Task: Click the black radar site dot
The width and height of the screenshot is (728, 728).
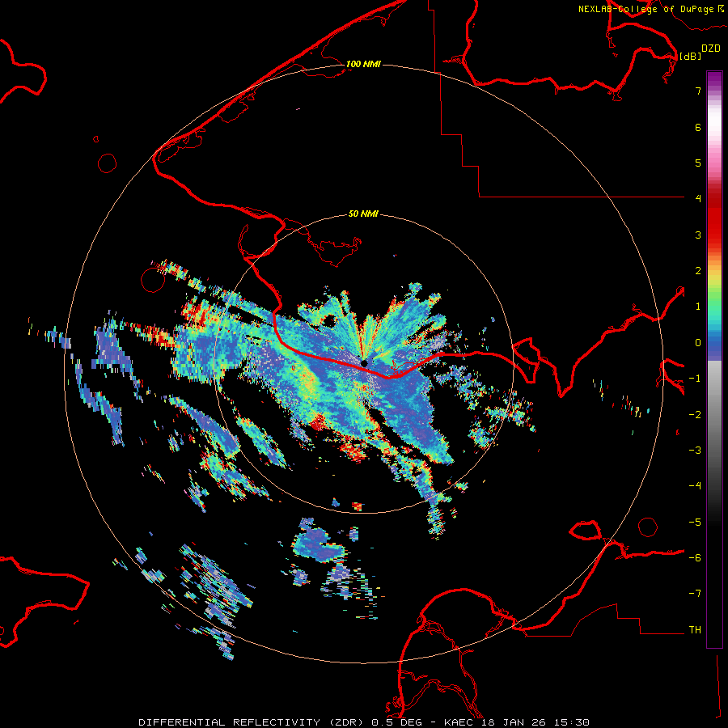Action: click(x=364, y=363)
